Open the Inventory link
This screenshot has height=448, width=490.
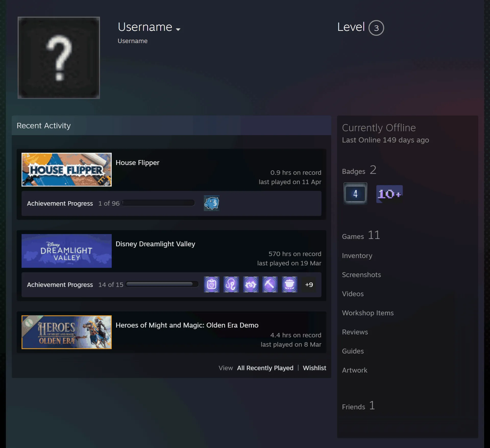(x=357, y=256)
